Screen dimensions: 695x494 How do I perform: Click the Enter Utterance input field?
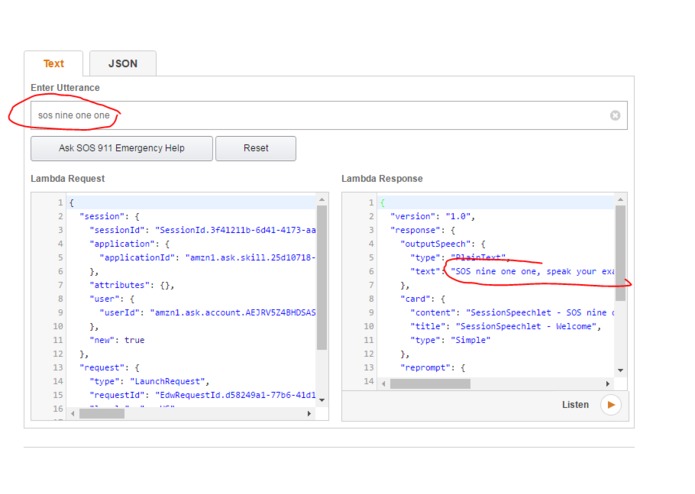329,115
